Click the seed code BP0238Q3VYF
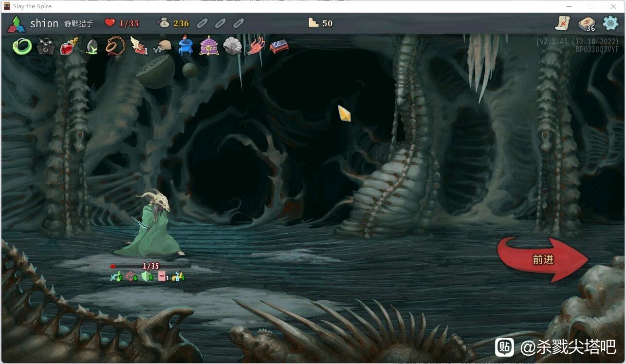 point(597,49)
